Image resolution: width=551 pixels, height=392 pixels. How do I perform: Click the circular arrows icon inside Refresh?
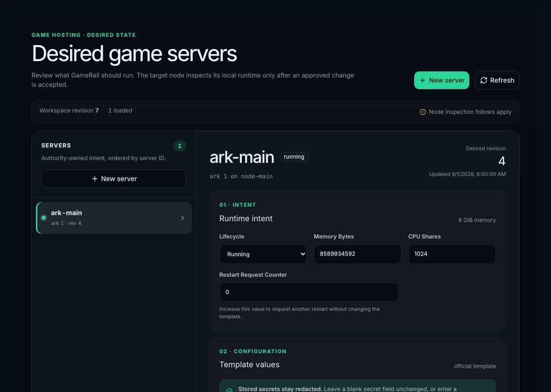pyautogui.click(x=484, y=80)
